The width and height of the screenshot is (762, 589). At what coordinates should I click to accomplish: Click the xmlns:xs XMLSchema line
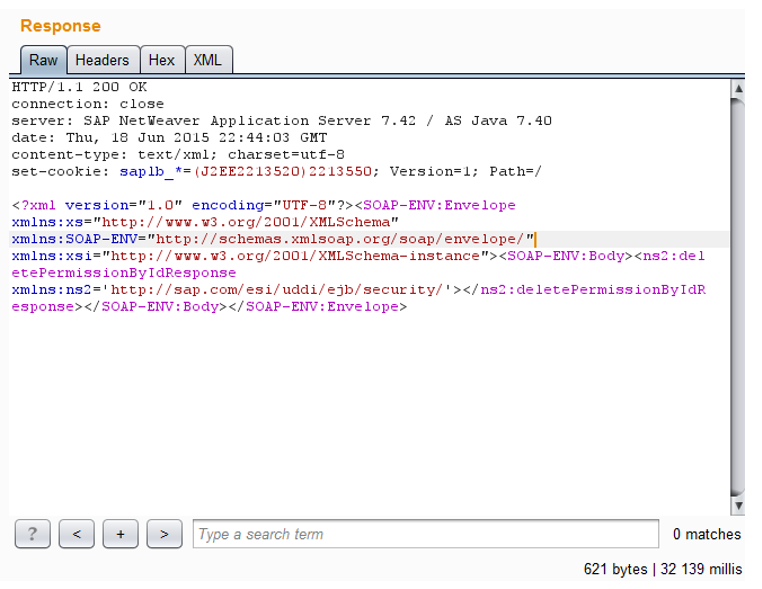coord(205,222)
